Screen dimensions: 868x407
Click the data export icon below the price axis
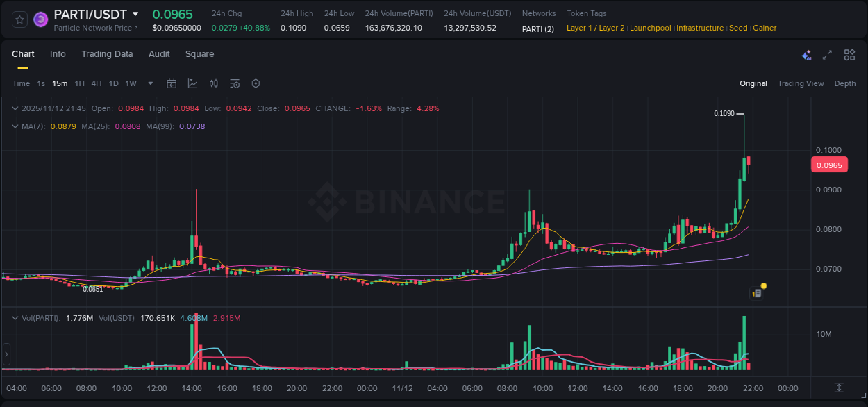coord(839,389)
